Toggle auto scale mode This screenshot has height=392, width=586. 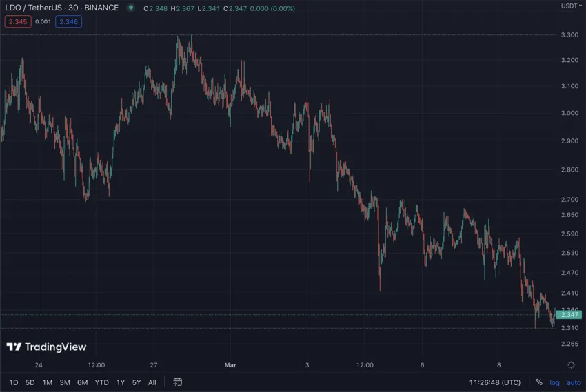(573, 382)
